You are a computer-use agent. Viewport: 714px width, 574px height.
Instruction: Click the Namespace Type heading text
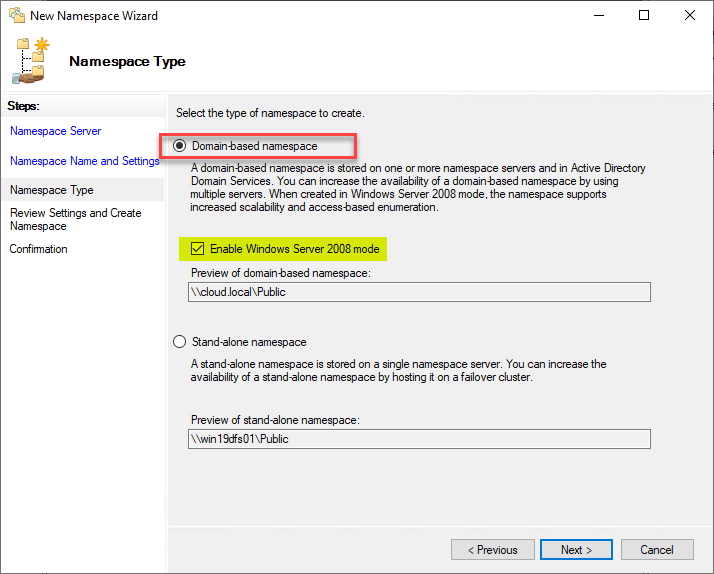(128, 61)
